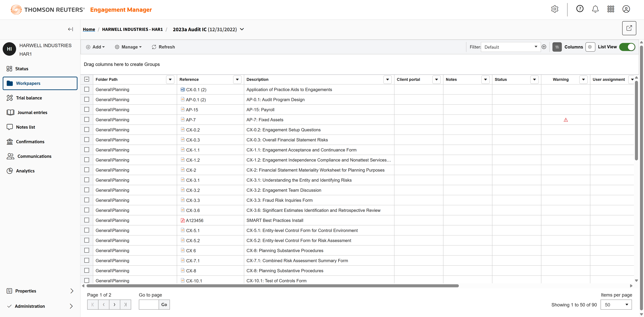Open the Columns settings gear button
This screenshot has height=317, width=644.
pyautogui.click(x=590, y=47)
